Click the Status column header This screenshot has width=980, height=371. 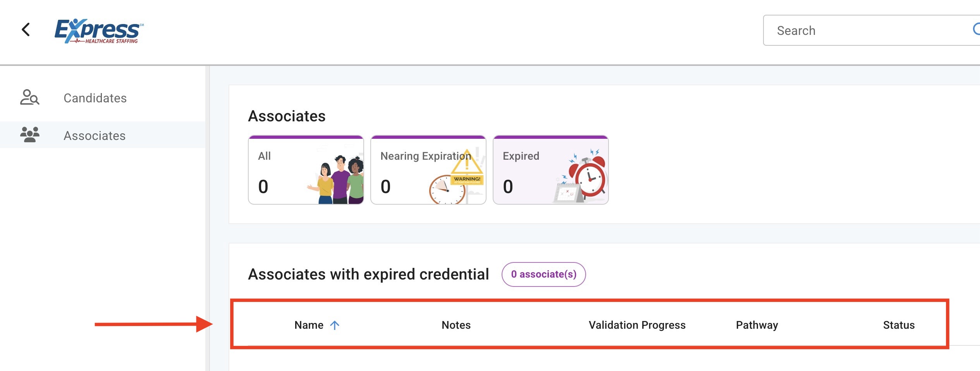point(899,325)
